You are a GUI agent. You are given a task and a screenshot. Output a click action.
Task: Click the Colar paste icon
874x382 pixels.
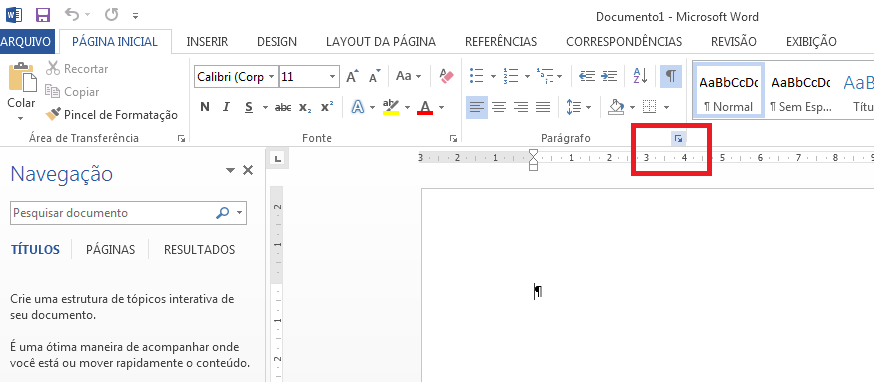[22, 78]
